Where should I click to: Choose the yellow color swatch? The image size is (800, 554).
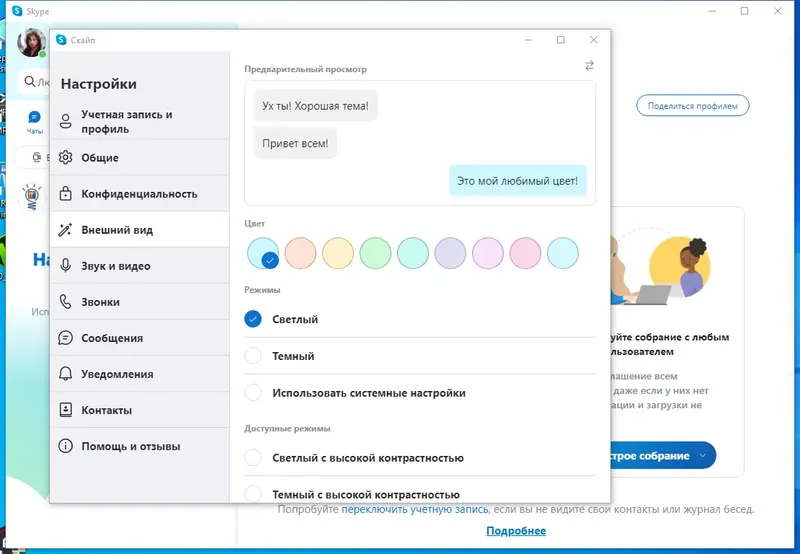pos(338,253)
